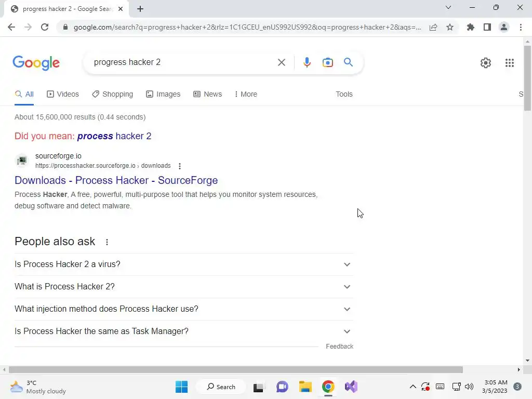Viewport: 532px width, 399px height.
Task: Switch to News results tab
Action: pyautogui.click(x=208, y=95)
